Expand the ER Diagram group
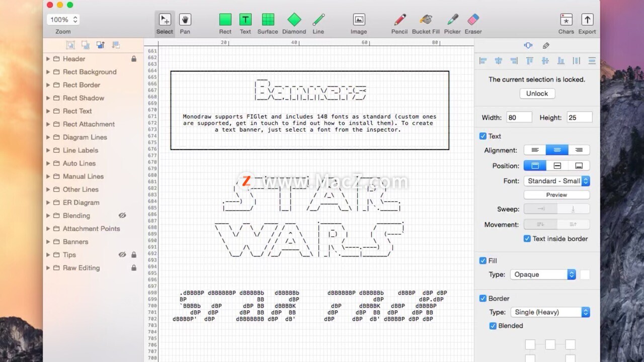The image size is (644, 362). 48,203
